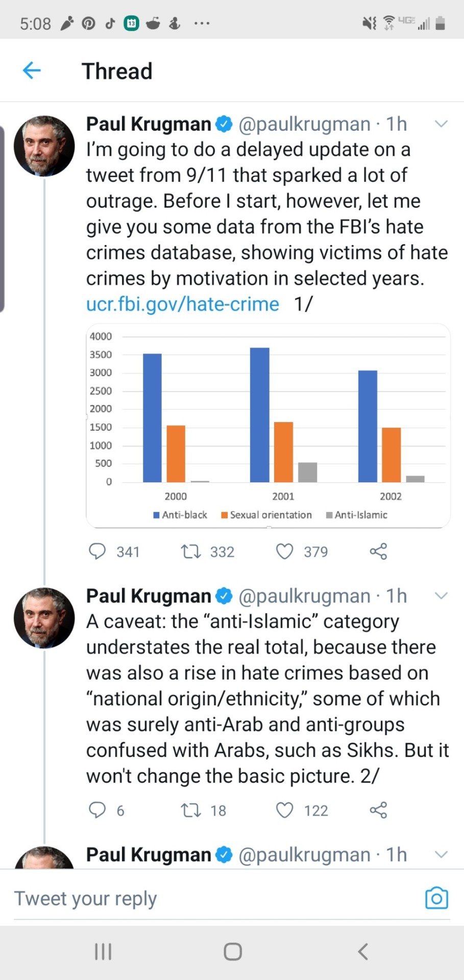Open camera icon in reply bar

coord(436,898)
